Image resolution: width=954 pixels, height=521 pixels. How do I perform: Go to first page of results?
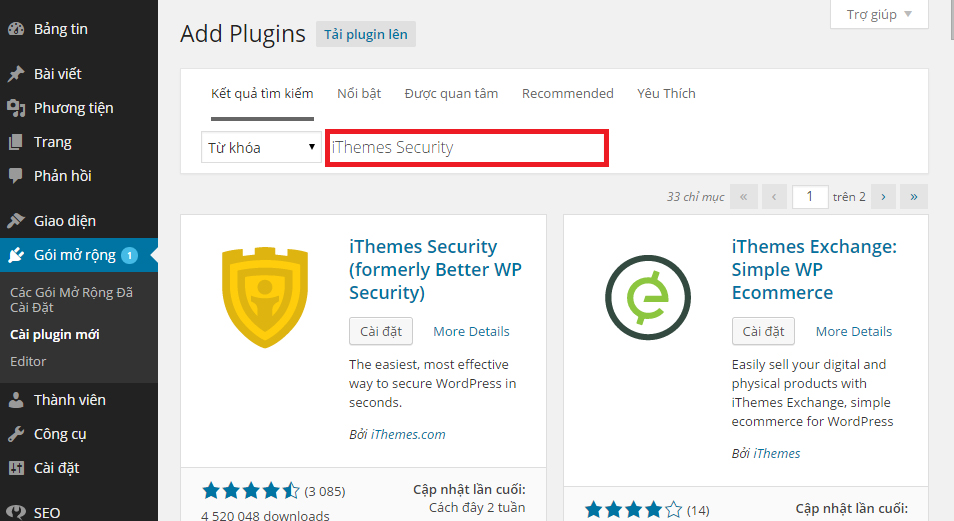(x=743, y=197)
